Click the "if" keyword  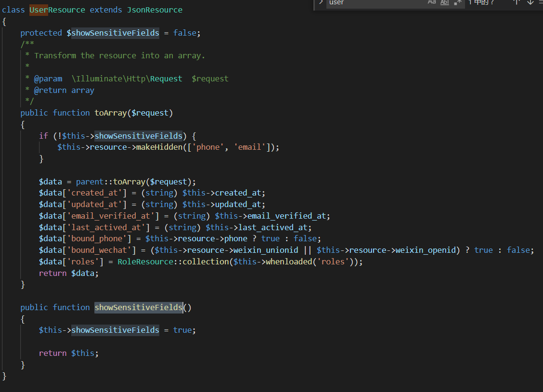tap(43, 136)
